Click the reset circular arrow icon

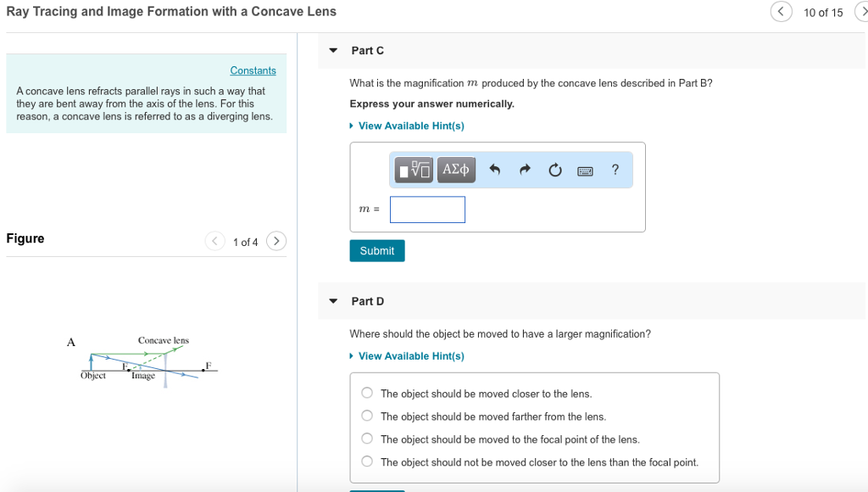pos(554,171)
